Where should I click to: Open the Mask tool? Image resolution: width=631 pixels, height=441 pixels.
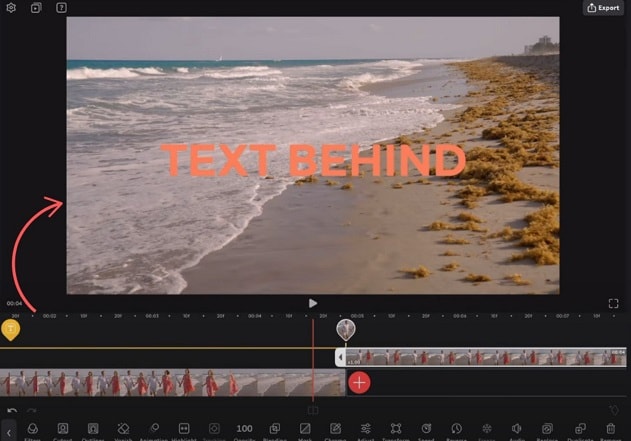click(305, 431)
